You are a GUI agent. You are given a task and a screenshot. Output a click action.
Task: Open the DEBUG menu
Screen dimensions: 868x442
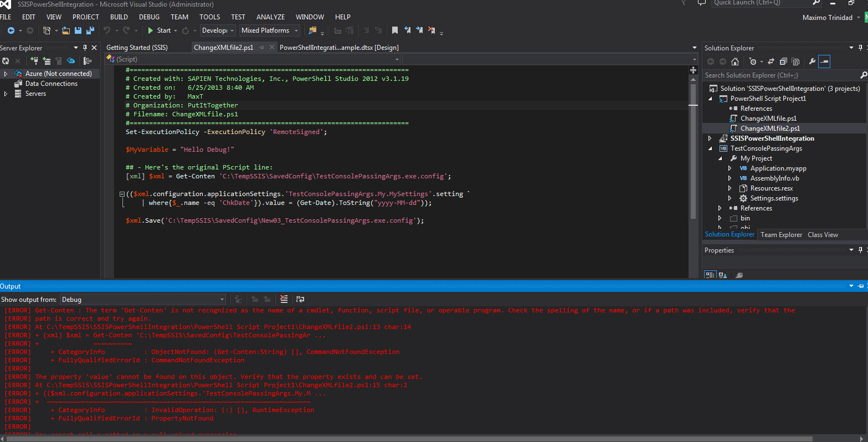click(x=149, y=17)
